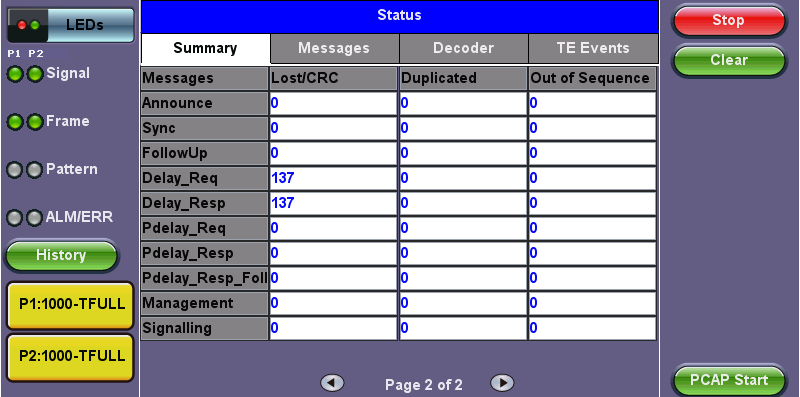The width and height of the screenshot is (800, 397).
Task: Start PCAP capture
Action: 729,381
